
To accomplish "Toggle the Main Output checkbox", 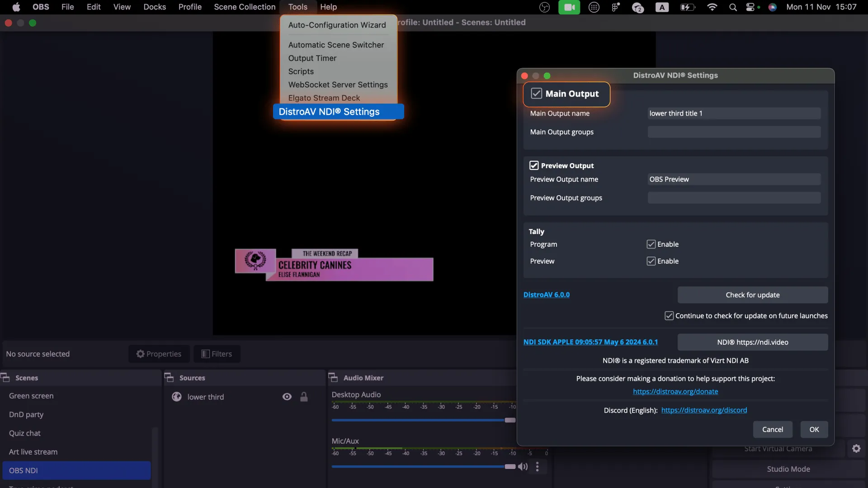I will [536, 94].
